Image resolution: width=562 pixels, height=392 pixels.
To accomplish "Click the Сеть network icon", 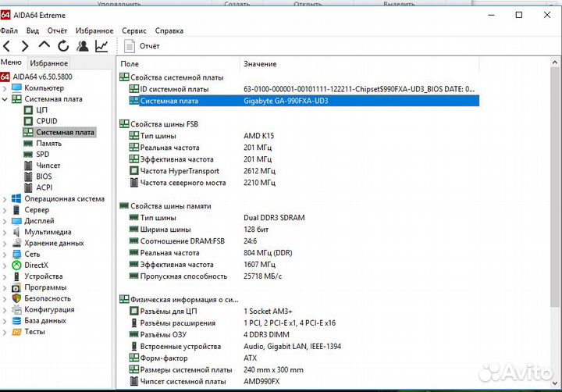I will [16, 255].
